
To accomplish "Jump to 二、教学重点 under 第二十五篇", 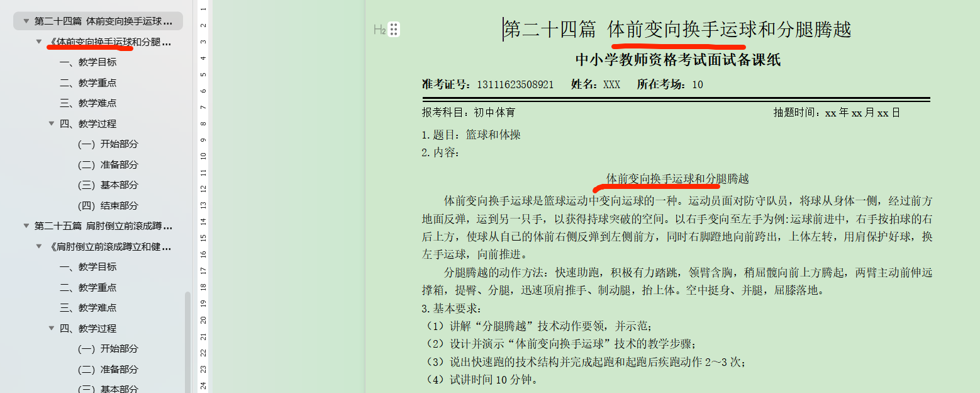I will click(88, 287).
